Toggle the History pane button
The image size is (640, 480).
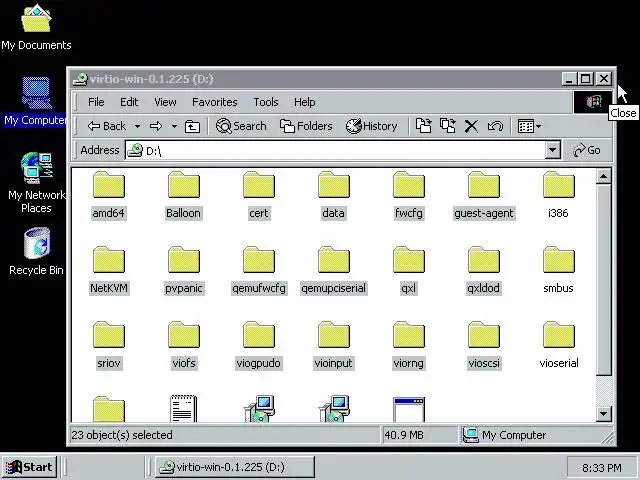click(371, 126)
